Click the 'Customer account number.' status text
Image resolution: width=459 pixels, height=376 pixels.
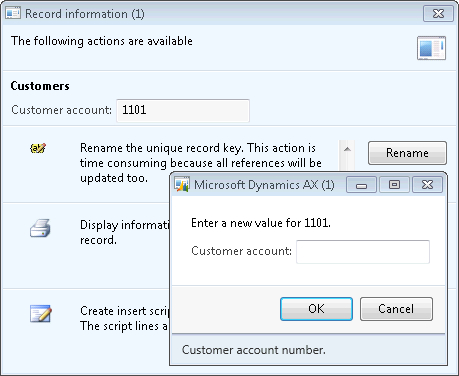(254, 350)
